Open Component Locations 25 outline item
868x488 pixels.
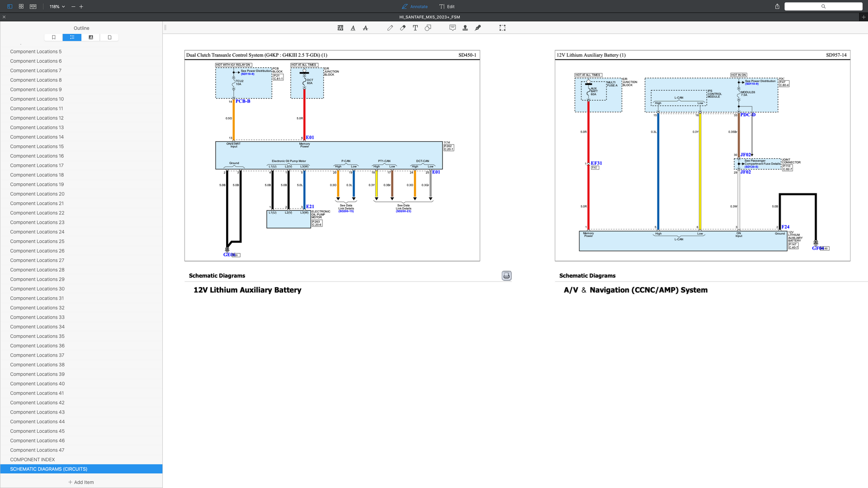pos(37,242)
